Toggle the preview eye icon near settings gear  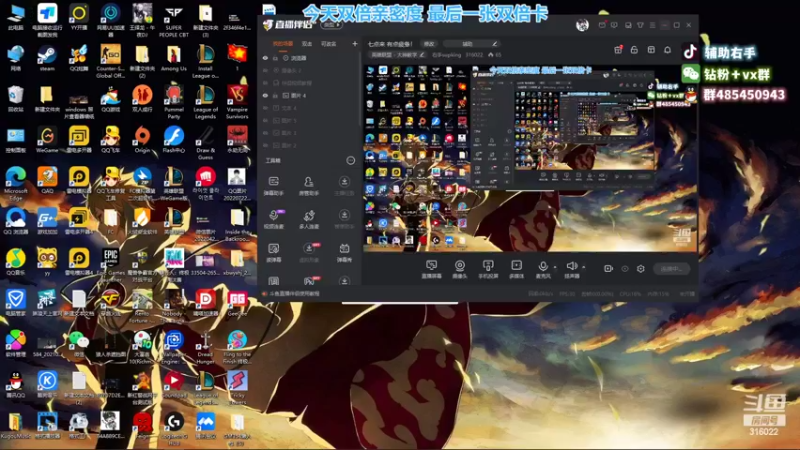pyautogui.click(x=624, y=268)
